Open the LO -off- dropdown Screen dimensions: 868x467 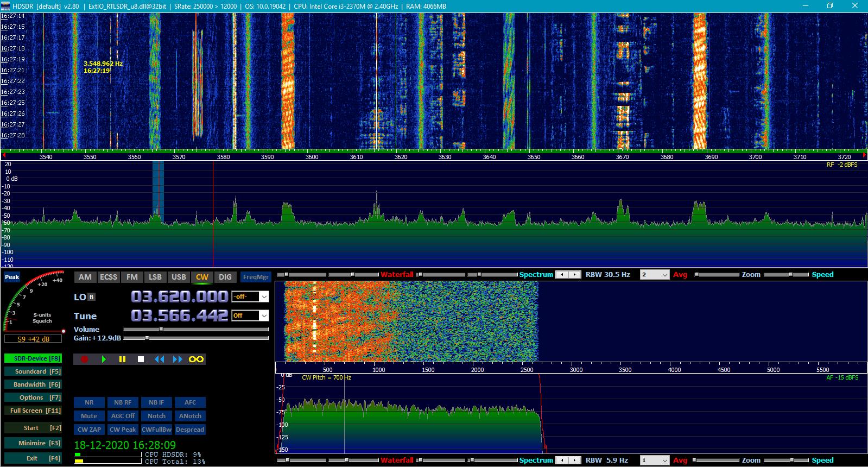(x=250, y=297)
